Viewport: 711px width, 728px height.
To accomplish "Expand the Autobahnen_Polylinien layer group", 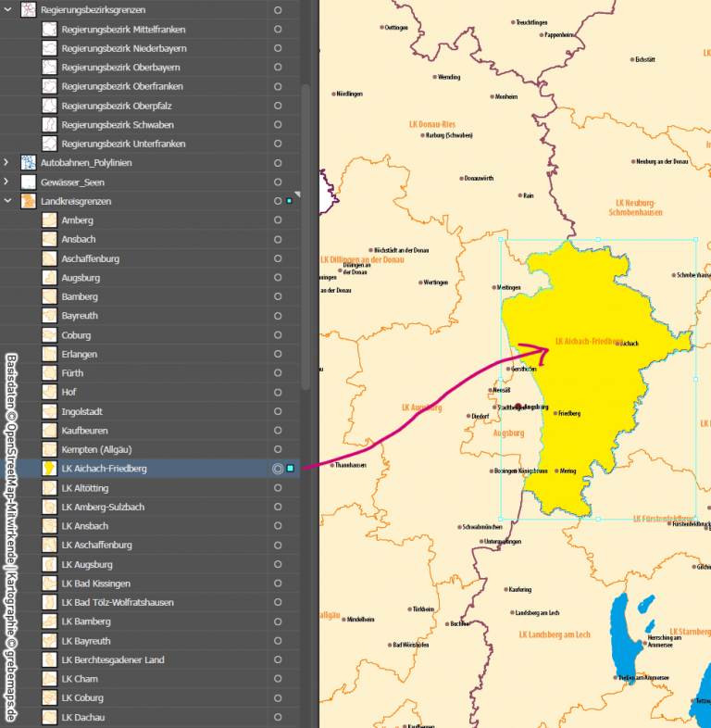I will coord(7,163).
